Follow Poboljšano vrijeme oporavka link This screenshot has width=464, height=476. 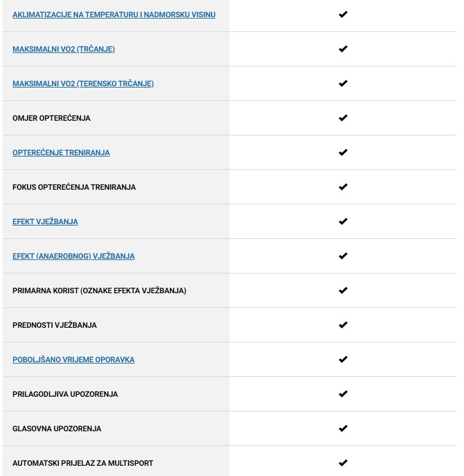(73, 360)
